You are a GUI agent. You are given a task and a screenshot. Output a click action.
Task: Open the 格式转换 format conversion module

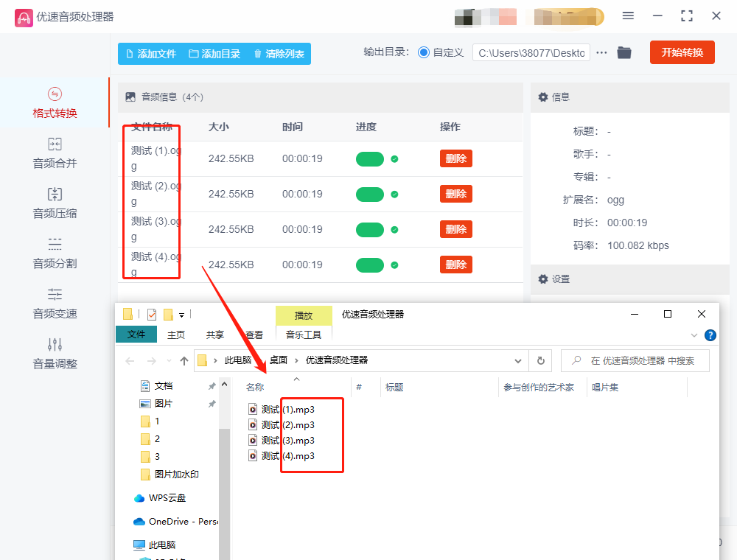tap(55, 103)
